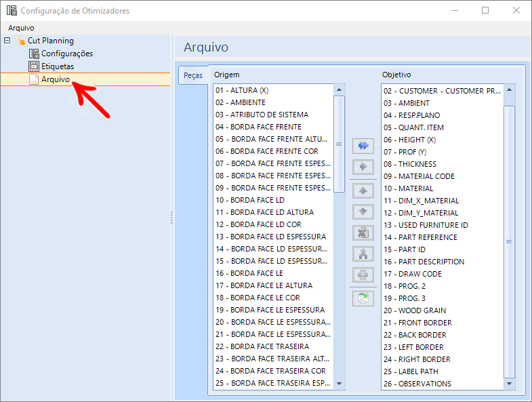Image resolution: width=532 pixels, height=402 pixels.
Task: Click the single right-arrow add button
Action: [x=363, y=167]
